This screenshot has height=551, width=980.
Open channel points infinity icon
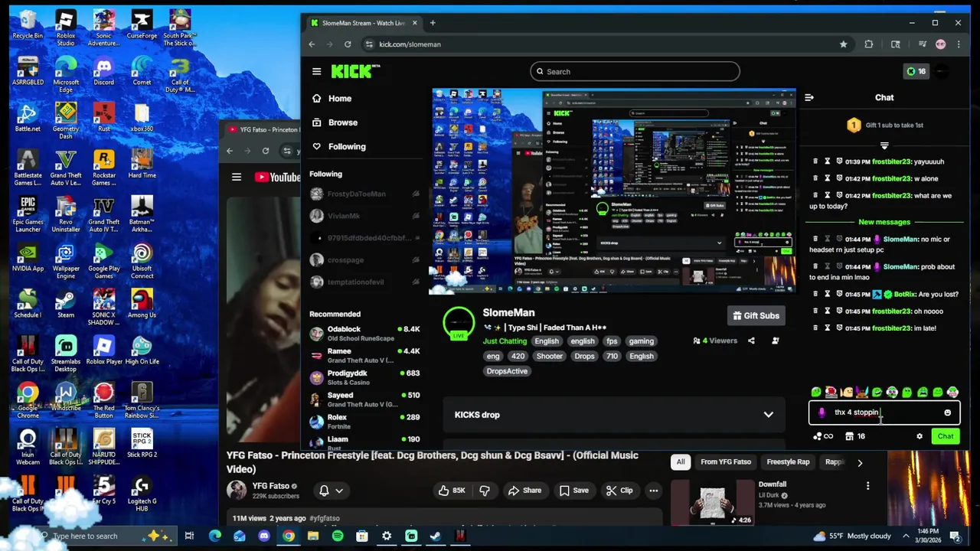tap(823, 436)
